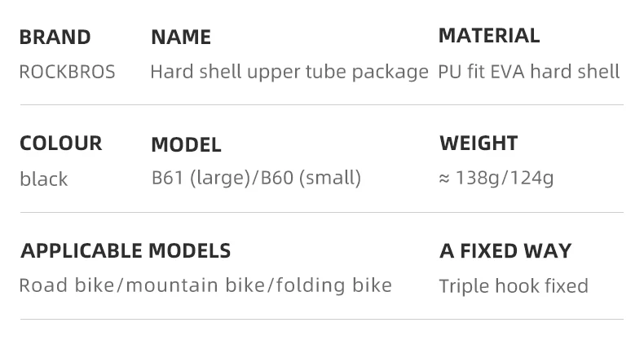Click the approximately-equal symbol before 138g
This screenshot has height=358, width=644.
click(x=444, y=179)
